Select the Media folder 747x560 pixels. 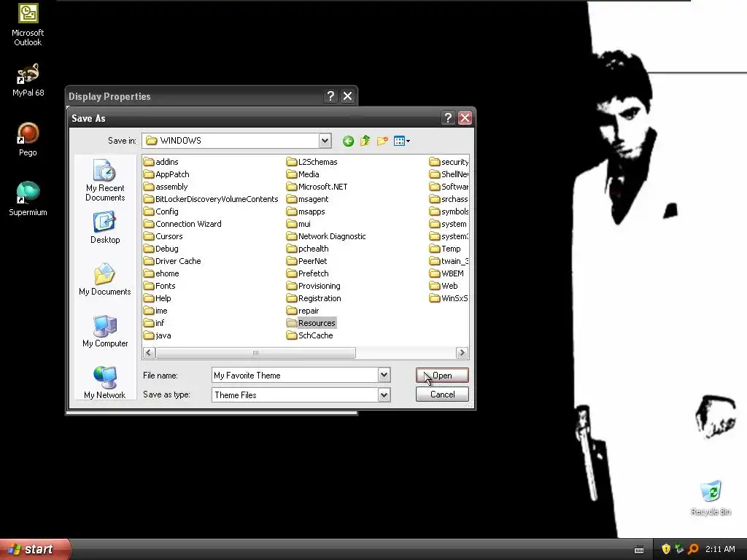click(x=303, y=174)
